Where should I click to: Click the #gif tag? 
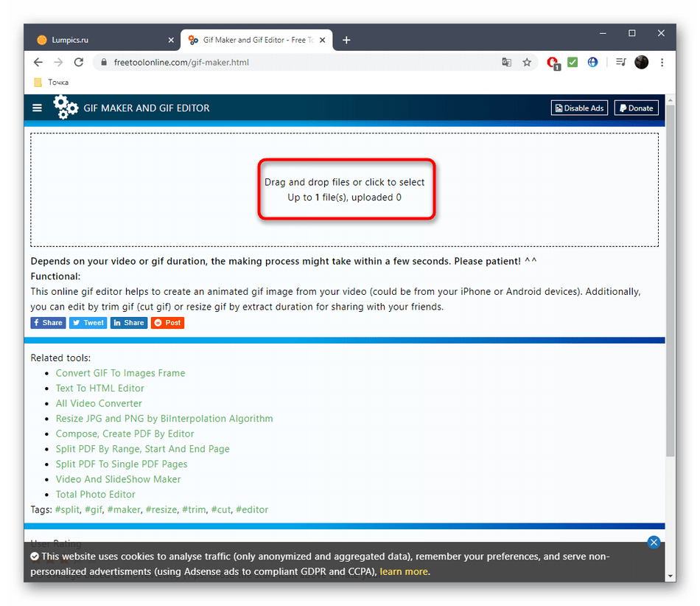(x=94, y=509)
